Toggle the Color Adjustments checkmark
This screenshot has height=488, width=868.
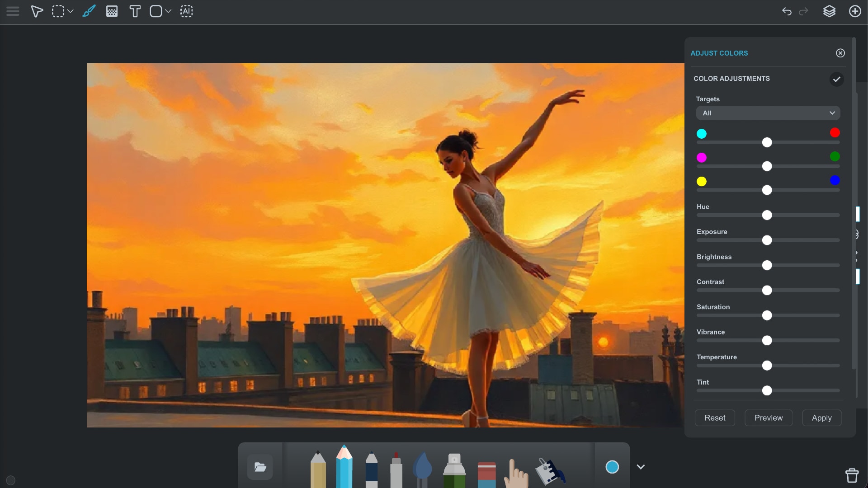pos(837,79)
